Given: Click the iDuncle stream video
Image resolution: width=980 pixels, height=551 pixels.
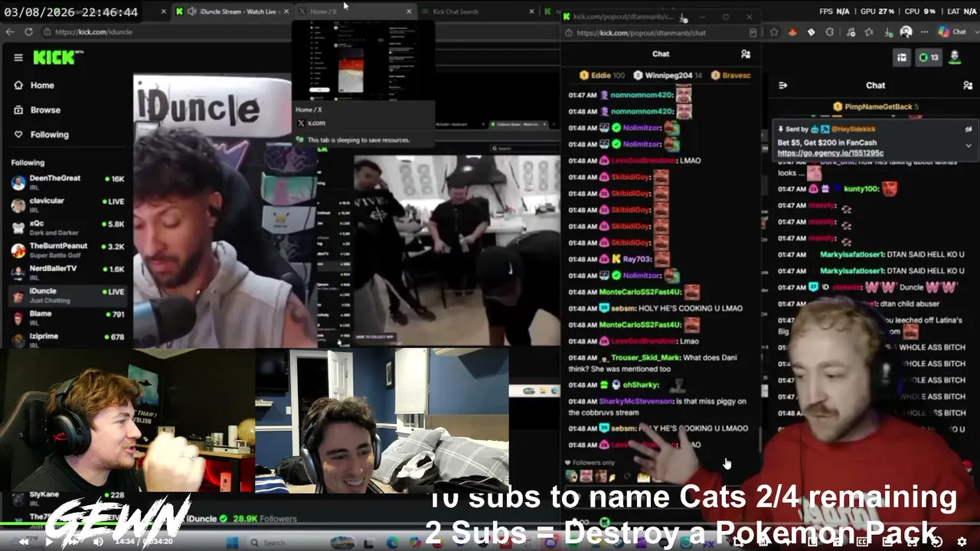Looking at the screenshot, I should click(346, 210).
